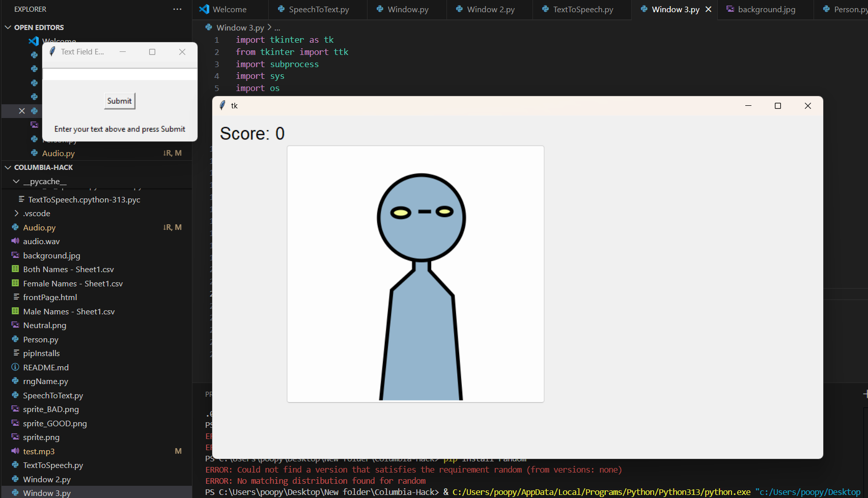868x498 pixels.
Task: Click the spreadsheet icon beside Both Names - Sheet1.csv
Action: pos(15,269)
